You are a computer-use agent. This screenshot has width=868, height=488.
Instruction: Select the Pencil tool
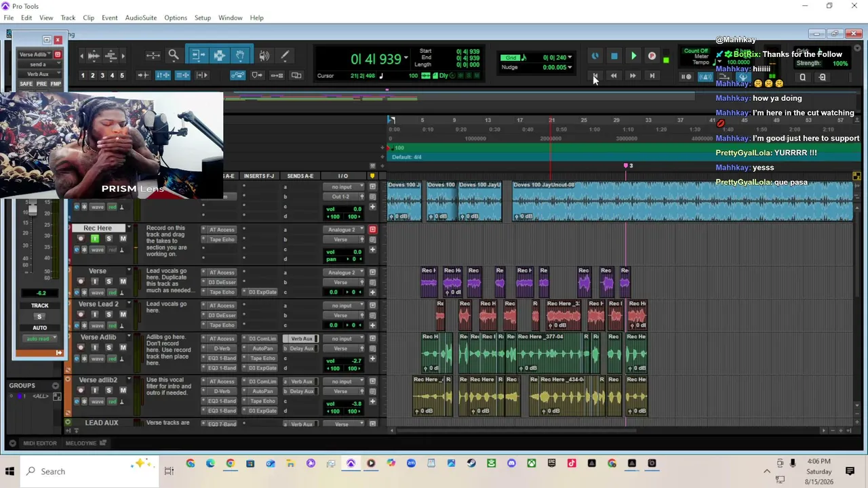285,56
